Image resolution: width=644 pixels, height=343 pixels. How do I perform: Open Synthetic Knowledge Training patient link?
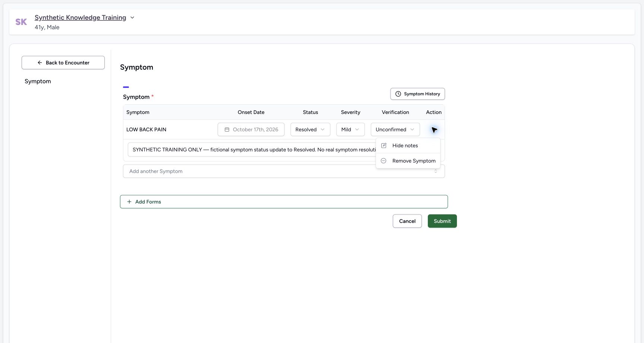coord(80,18)
